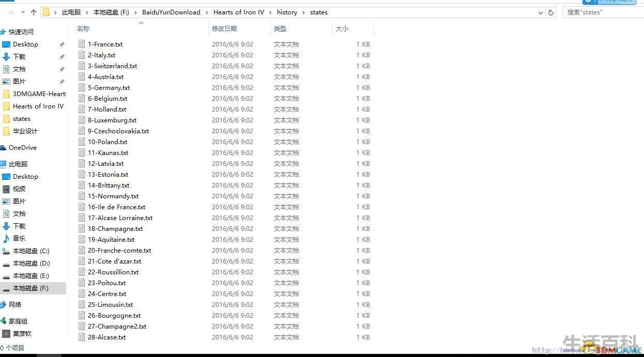The height and width of the screenshot is (357, 644).
Task: Select the 音乐 music note icon
Action: (x=6, y=239)
